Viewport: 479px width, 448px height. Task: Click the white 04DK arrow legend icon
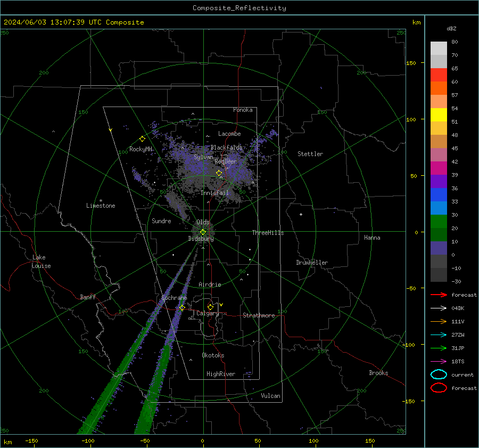pyautogui.click(x=439, y=308)
